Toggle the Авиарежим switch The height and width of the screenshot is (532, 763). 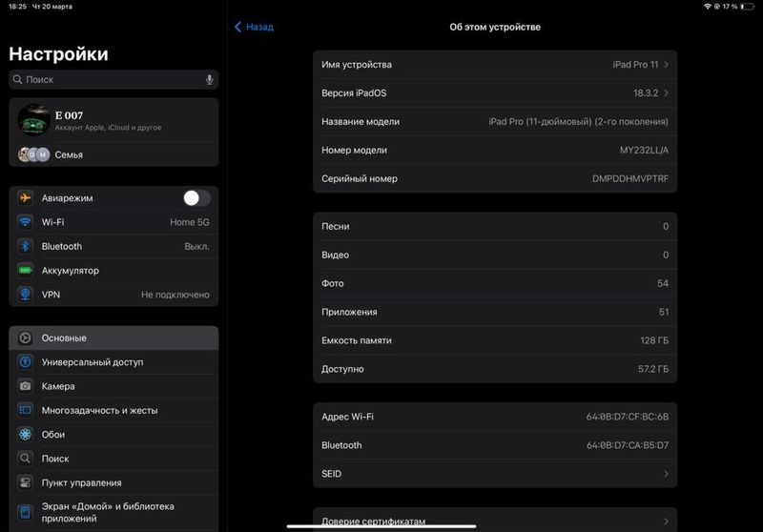196,198
